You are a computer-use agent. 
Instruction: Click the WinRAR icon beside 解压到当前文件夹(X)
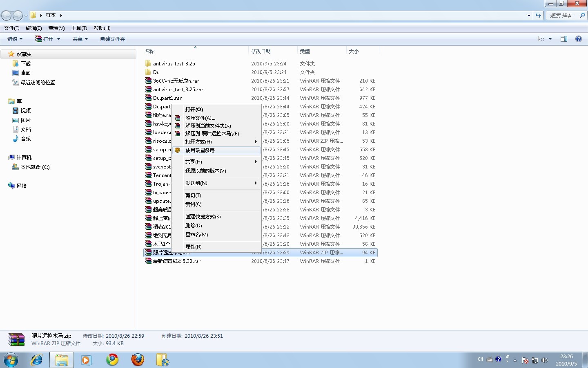coord(178,126)
